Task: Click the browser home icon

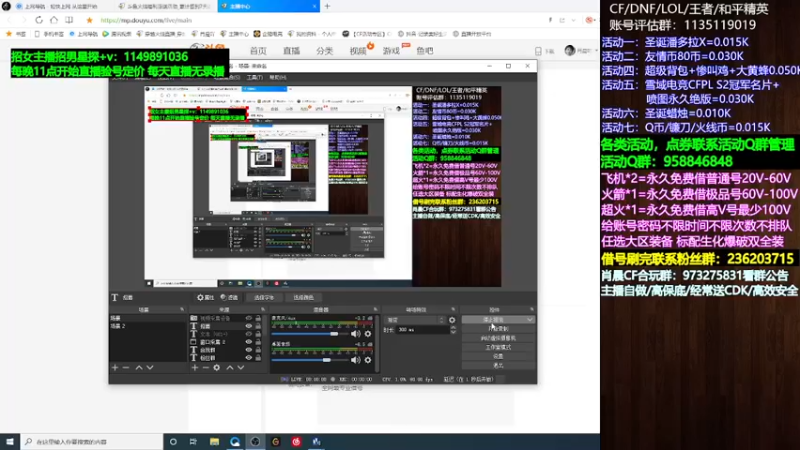Action: pos(54,20)
